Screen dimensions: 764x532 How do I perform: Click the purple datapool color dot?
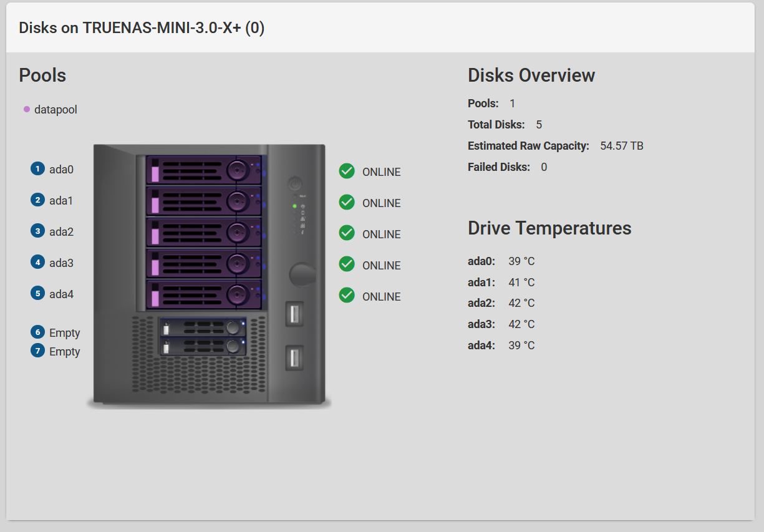27,109
